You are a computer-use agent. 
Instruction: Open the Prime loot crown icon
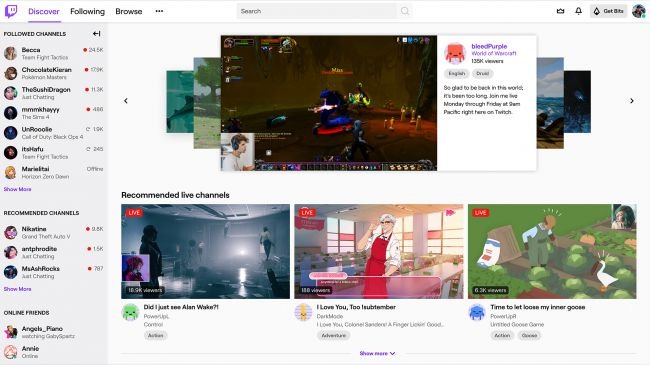(x=560, y=11)
